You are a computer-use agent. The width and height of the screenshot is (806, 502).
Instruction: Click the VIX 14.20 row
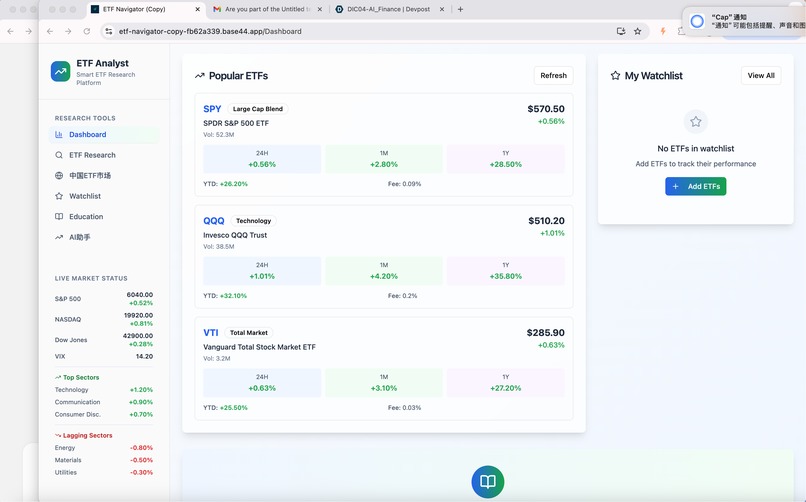pyautogui.click(x=104, y=357)
